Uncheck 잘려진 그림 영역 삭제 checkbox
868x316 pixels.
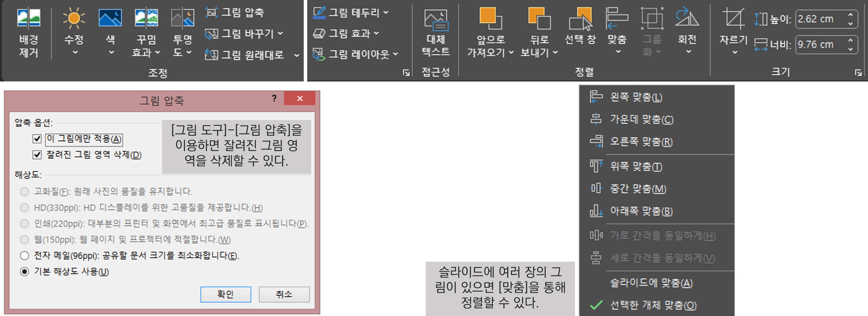pyautogui.click(x=37, y=155)
